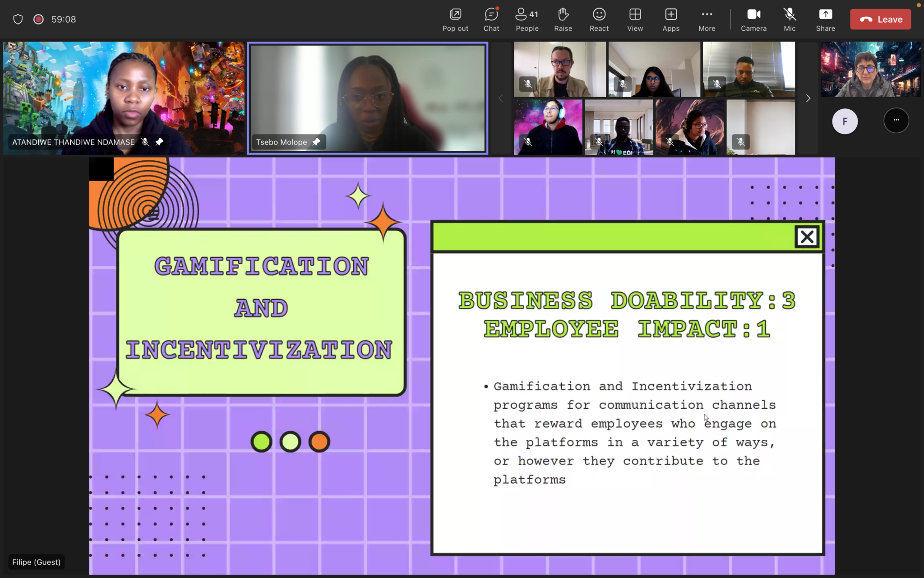Image resolution: width=924 pixels, height=578 pixels.
Task: Select ATANDIWE THANDIWE NDAMASE's video tile
Action: tap(123, 98)
